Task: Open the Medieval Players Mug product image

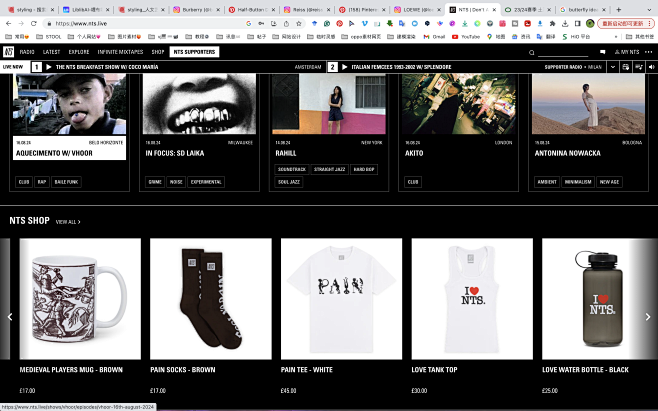Action: point(80,299)
